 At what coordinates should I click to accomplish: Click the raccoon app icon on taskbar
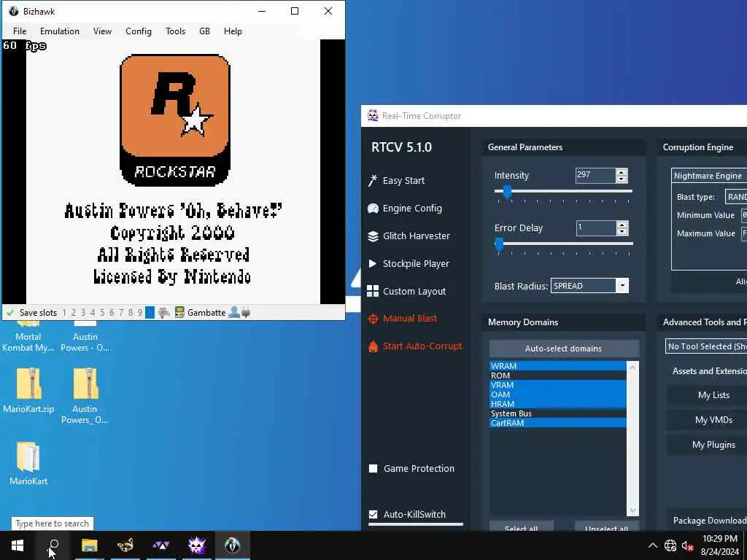[x=125, y=545]
